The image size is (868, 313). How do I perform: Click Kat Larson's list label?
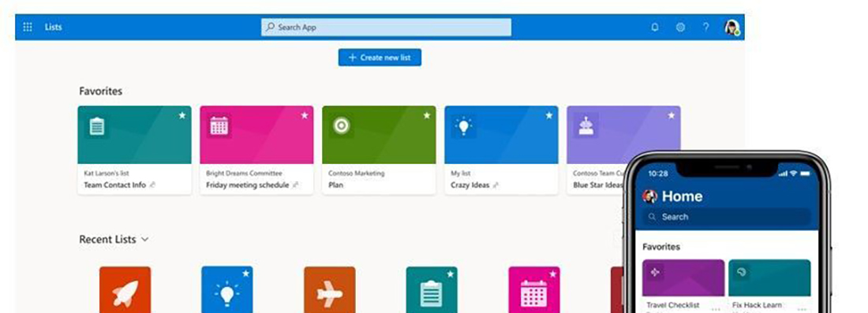tap(107, 173)
